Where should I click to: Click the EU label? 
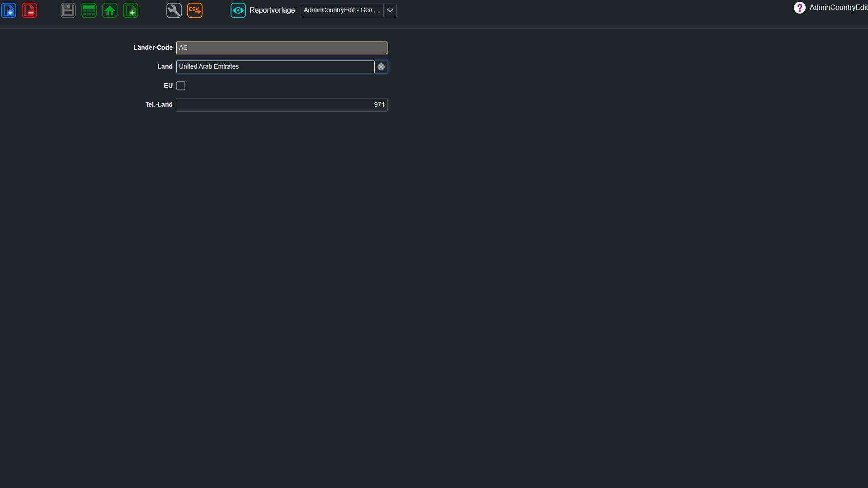click(x=168, y=86)
